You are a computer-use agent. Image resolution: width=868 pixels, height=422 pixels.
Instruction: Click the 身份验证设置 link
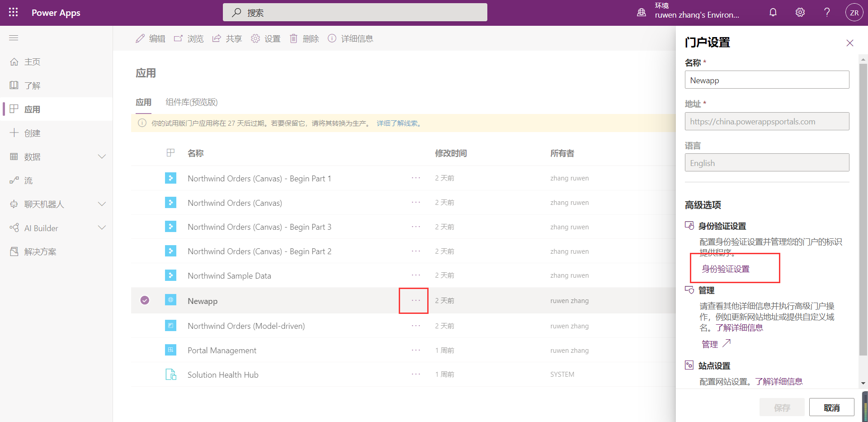click(x=726, y=269)
